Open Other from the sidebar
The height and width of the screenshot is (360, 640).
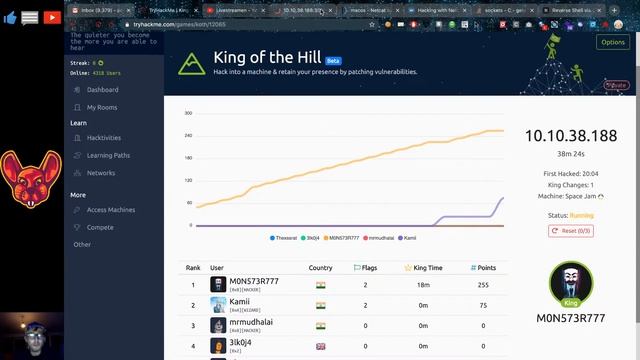click(82, 244)
